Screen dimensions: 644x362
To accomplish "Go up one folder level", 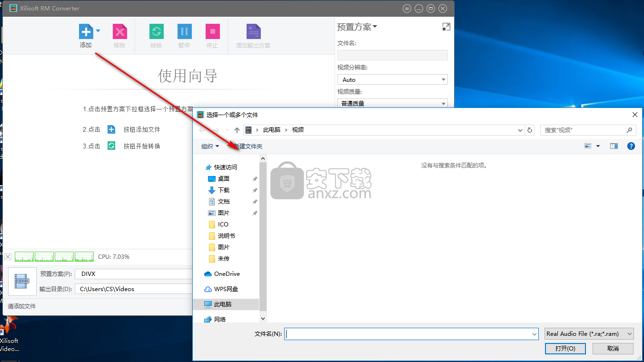I will point(237,130).
